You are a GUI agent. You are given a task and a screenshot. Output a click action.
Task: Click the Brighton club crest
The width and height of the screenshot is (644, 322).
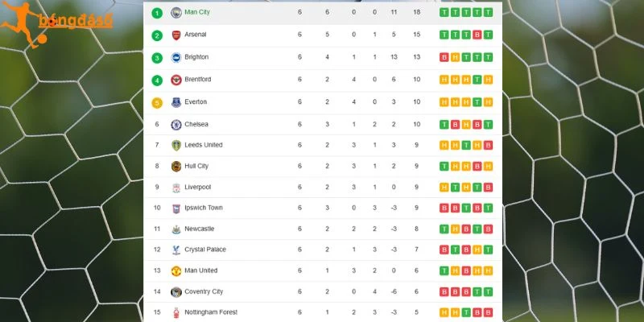coord(176,57)
